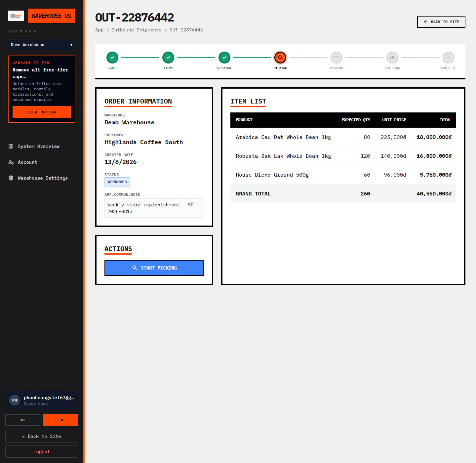Click the Total column header
This screenshot has width=476, height=463.
445,120
